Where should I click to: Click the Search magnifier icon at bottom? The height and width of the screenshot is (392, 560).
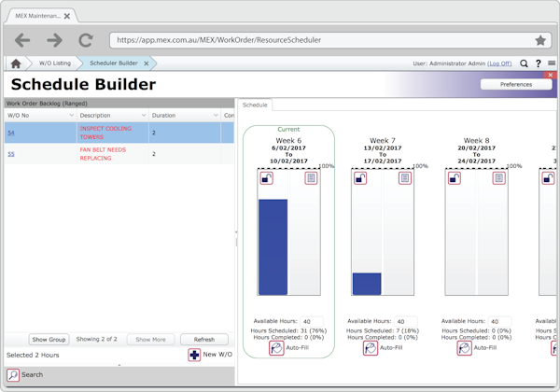(x=13, y=375)
